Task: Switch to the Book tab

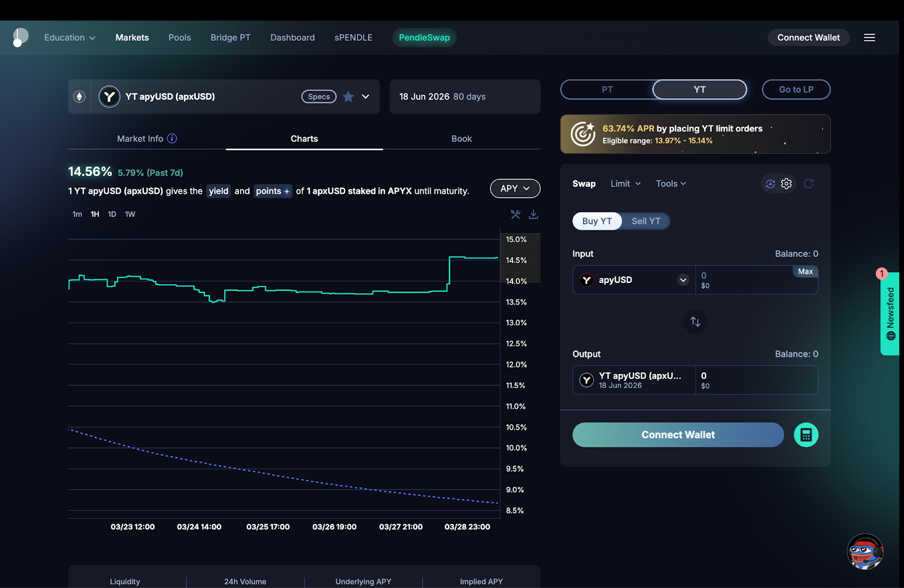Action: click(462, 138)
